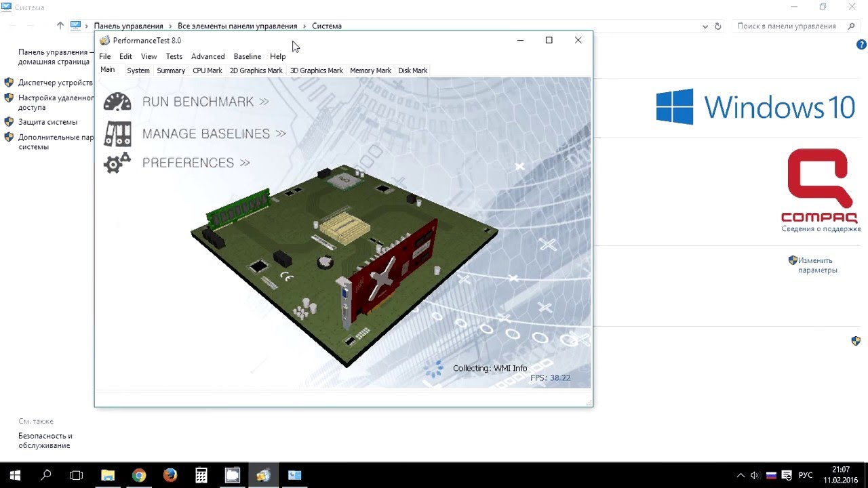Click the Collecting: WMI Info status text
Viewport: 868px width, 488px height.
click(490, 368)
